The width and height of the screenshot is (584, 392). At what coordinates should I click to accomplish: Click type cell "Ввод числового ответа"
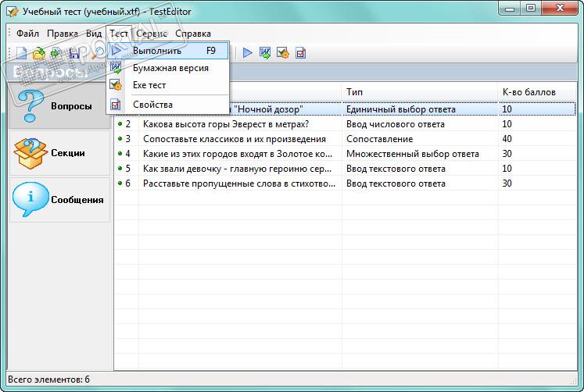[x=395, y=124]
